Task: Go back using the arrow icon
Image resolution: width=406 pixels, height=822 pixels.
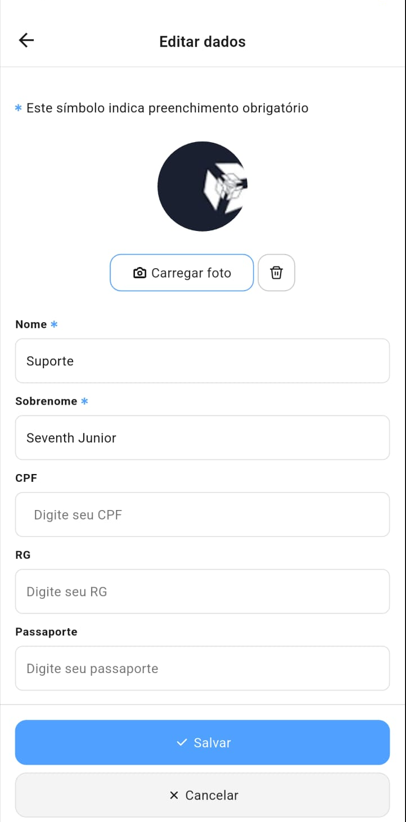Action: 26,40
